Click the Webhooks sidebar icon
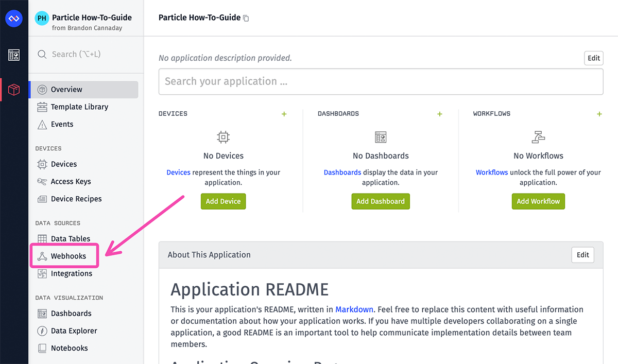The image size is (618, 364). point(42,256)
